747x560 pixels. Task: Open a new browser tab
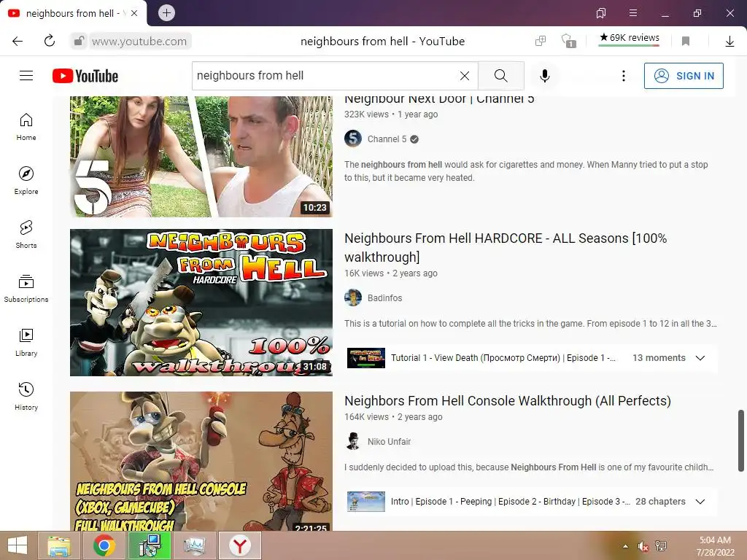166,13
